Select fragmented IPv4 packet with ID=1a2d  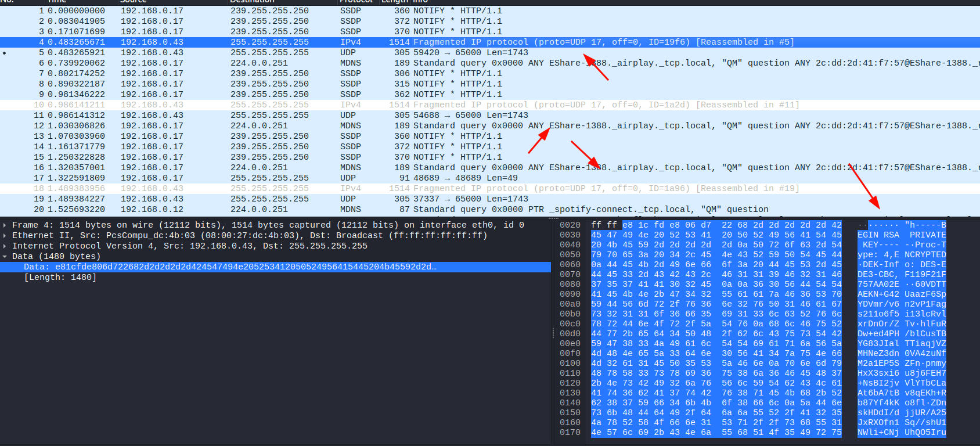490,105
